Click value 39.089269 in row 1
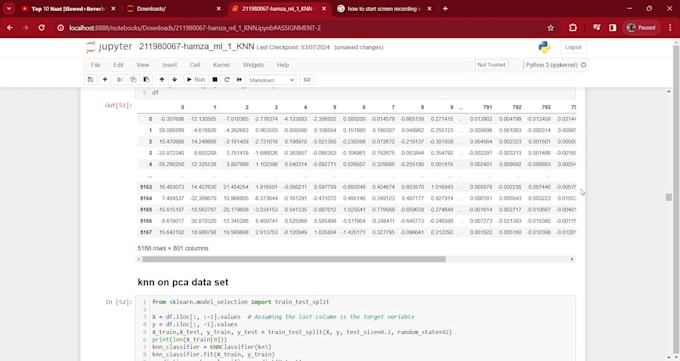The image size is (680, 361). (x=171, y=130)
